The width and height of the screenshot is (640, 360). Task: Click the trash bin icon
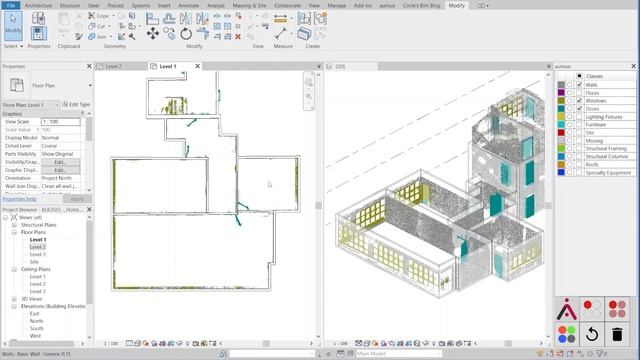(x=617, y=334)
